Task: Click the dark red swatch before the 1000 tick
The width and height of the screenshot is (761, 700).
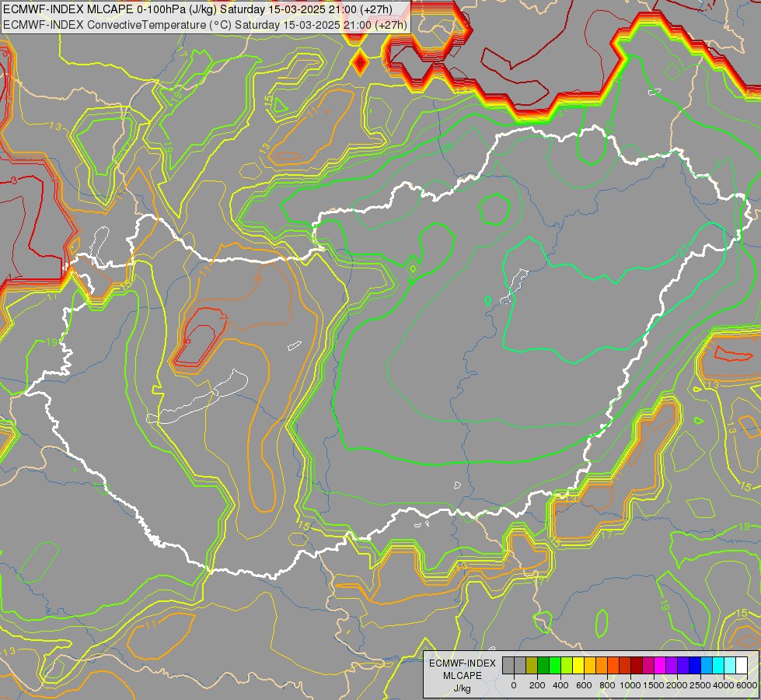Action: [x=637, y=666]
